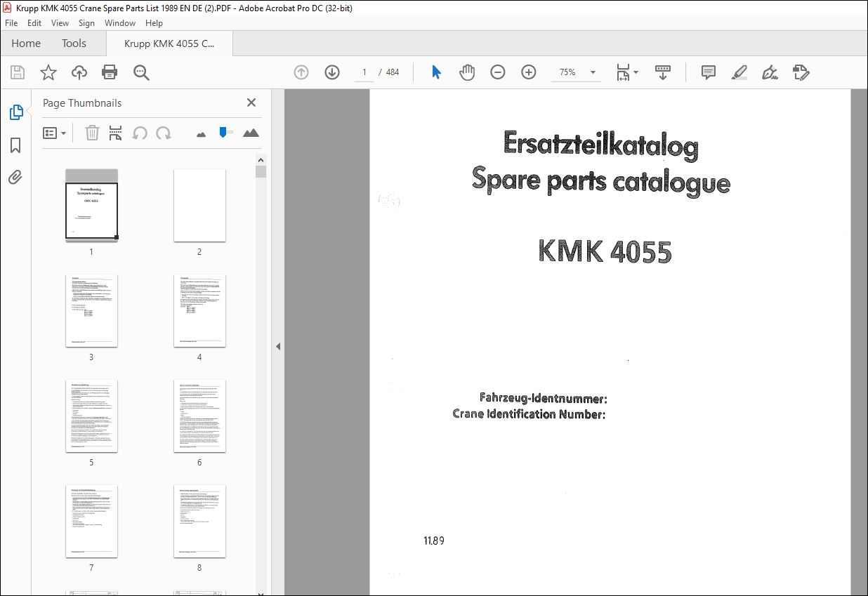
Task: Click the current page number field
Action: click(x=364, y=72)
